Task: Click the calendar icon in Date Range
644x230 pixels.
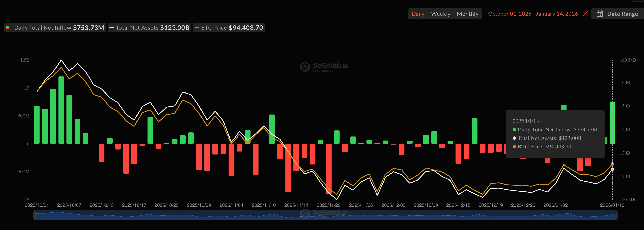Action: pos(600,14)
